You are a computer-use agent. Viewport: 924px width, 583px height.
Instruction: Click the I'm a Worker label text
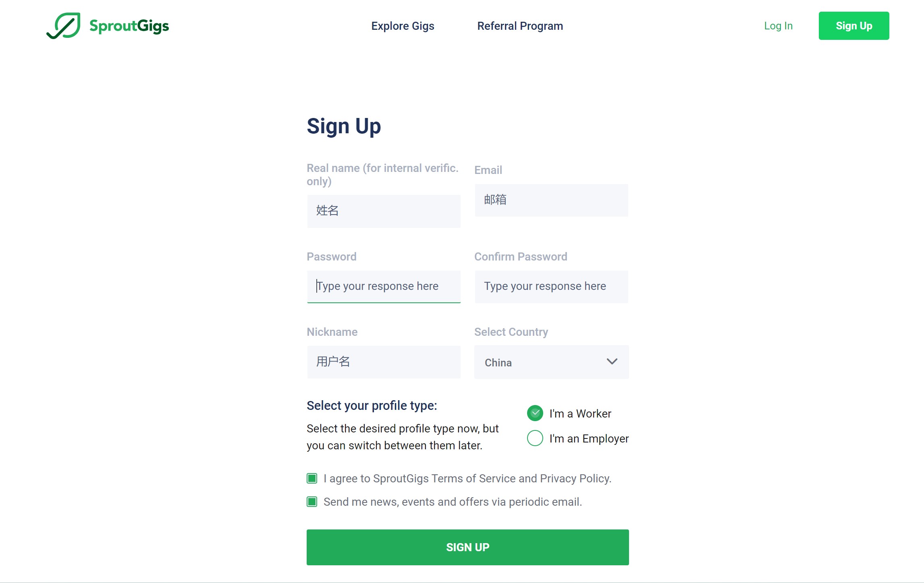pos(580,413)
